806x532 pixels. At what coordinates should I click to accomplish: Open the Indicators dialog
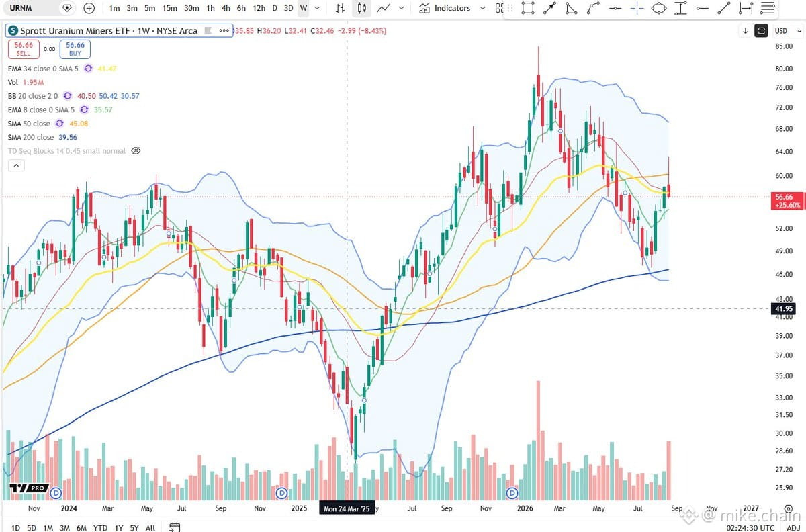[445, 8]
